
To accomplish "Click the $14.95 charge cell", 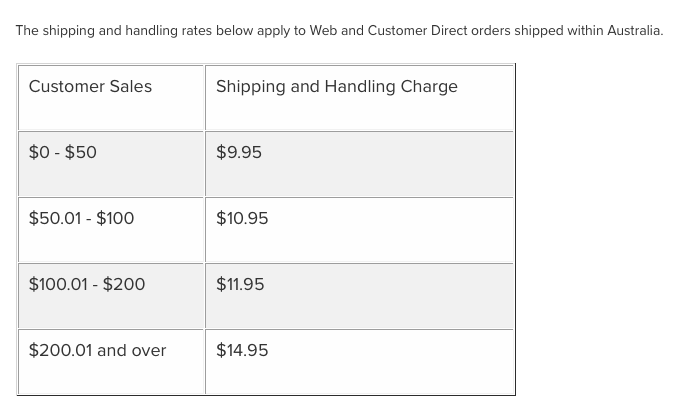I will 242,351.
